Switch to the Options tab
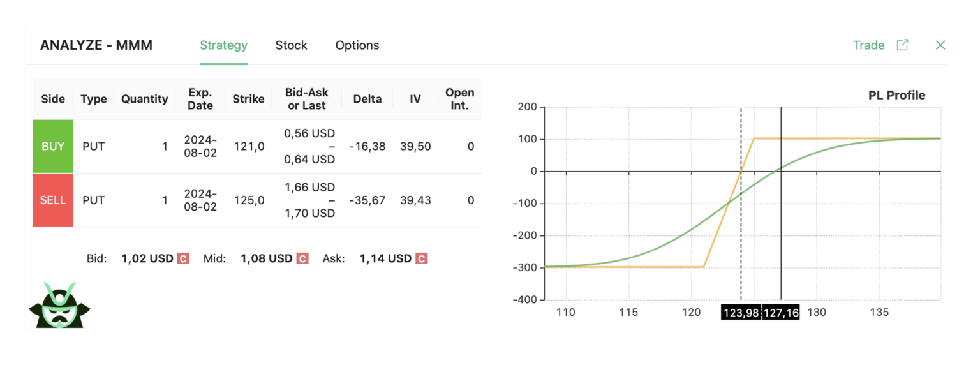 click(357, 45)
